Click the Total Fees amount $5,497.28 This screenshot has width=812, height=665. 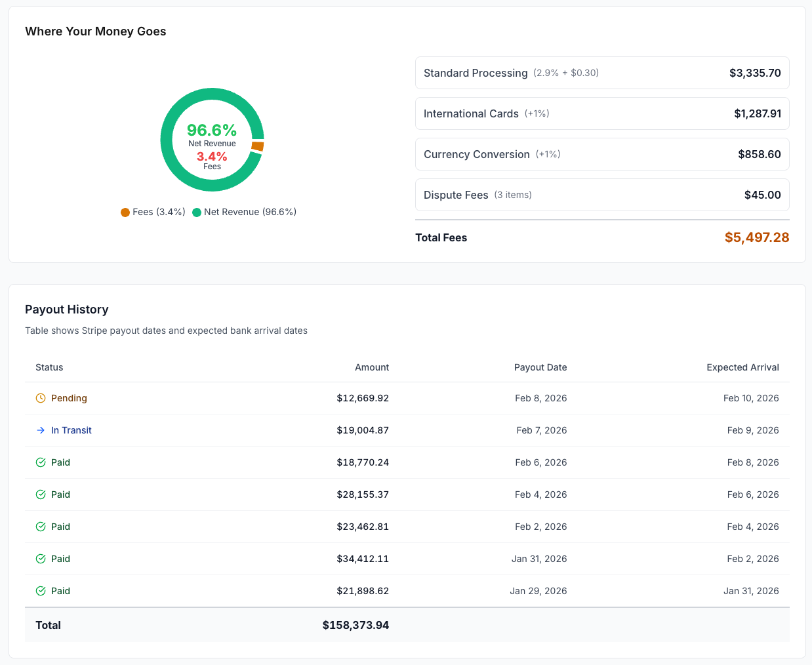(x=757, y=237)
